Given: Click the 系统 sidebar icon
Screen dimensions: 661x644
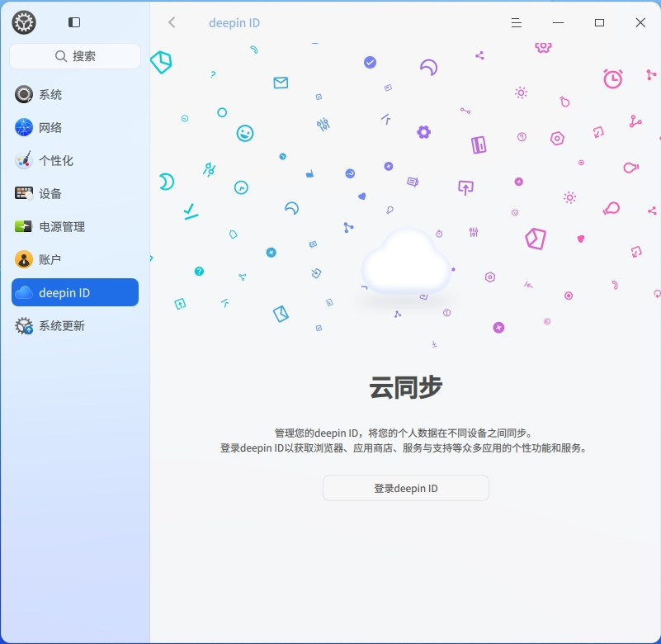Looking at the screenshot, I should 24,94.
